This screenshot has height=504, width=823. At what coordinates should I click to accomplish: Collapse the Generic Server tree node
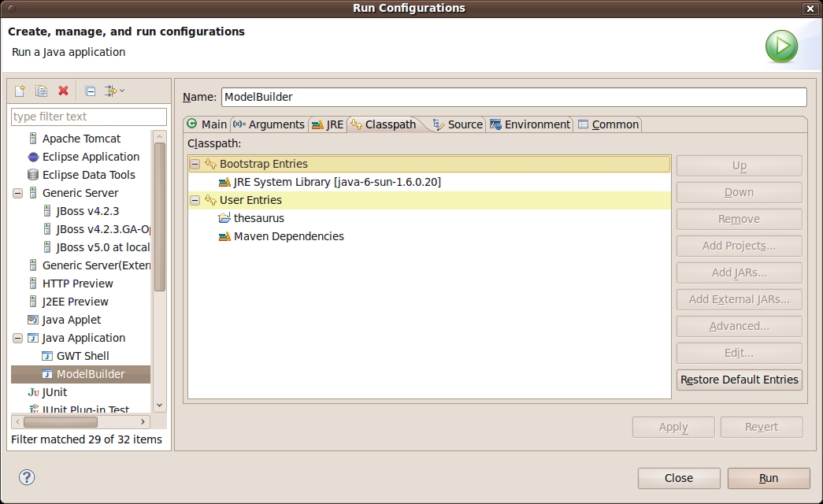click(x=18, y=193)
